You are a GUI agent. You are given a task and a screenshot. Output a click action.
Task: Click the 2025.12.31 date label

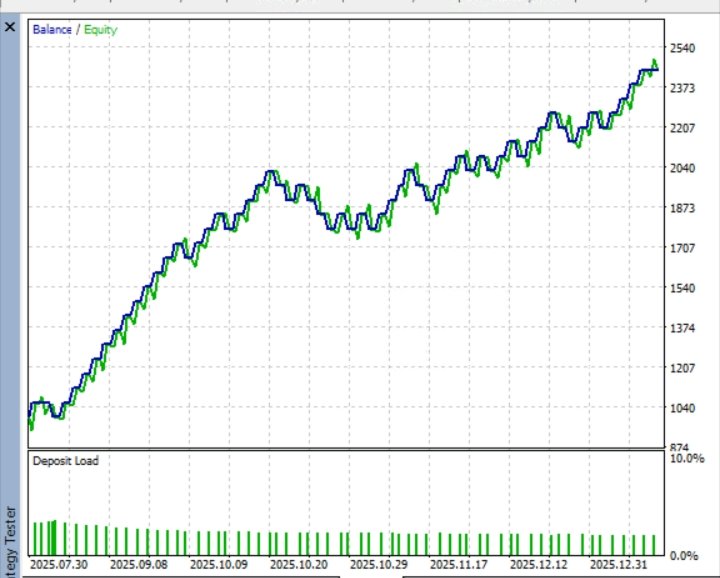click(619, 564)
